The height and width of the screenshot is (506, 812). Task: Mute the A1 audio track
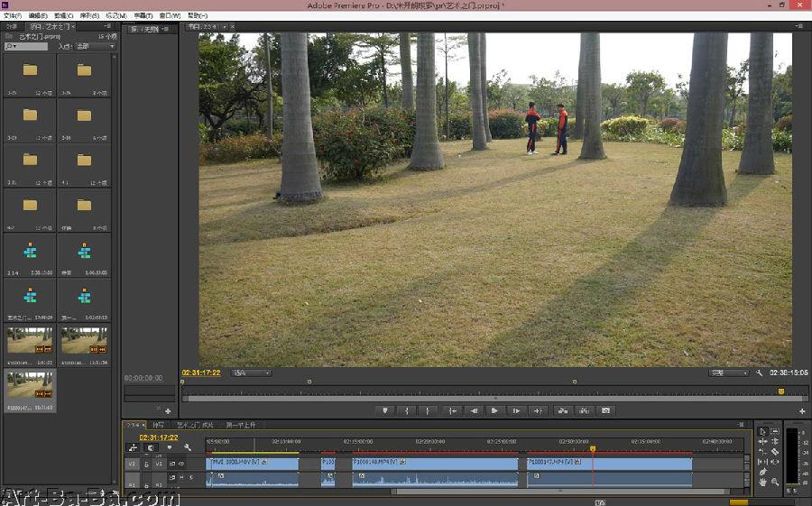(x=181, y=477)
